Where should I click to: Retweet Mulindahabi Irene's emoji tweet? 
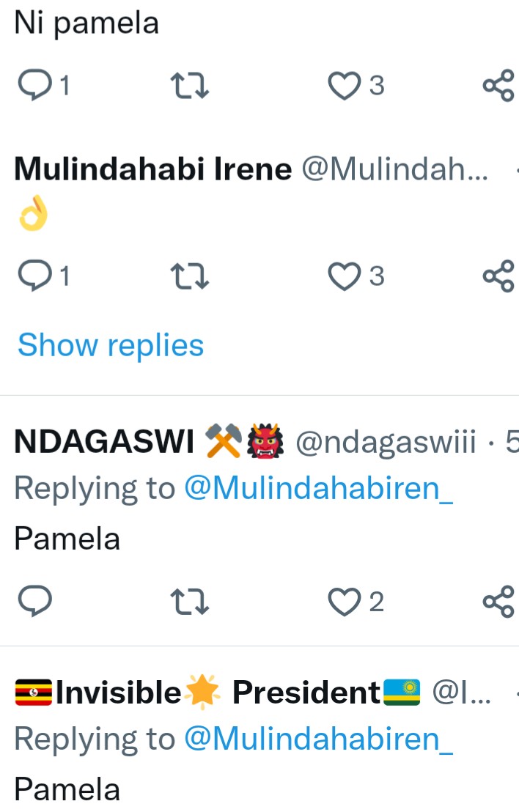(x=190, y=276)
